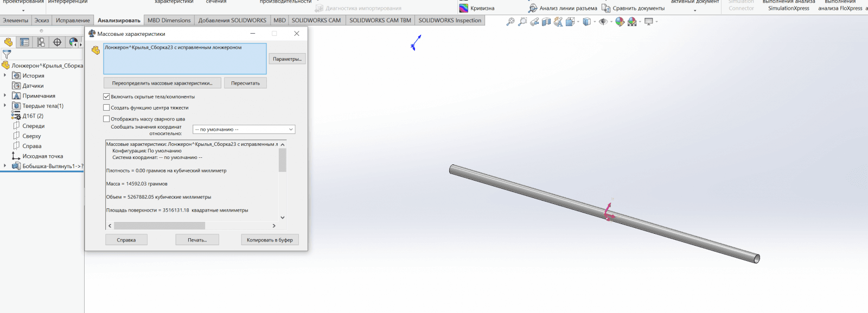This screenshot has height=313, width=868.
Task: Open the Edit Appearance color ball icon
Action: coord(620,22)
